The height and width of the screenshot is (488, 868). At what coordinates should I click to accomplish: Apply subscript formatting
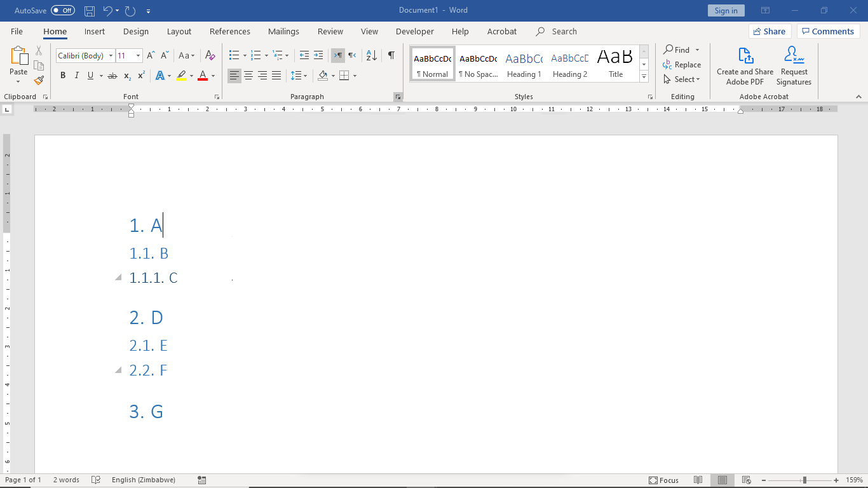pyautogui.click(x=127, y=76)
